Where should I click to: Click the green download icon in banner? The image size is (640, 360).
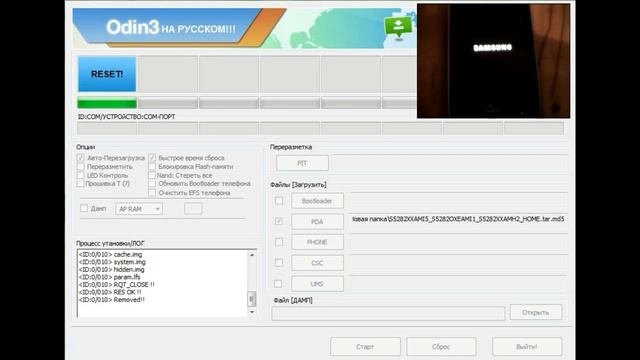398,27
